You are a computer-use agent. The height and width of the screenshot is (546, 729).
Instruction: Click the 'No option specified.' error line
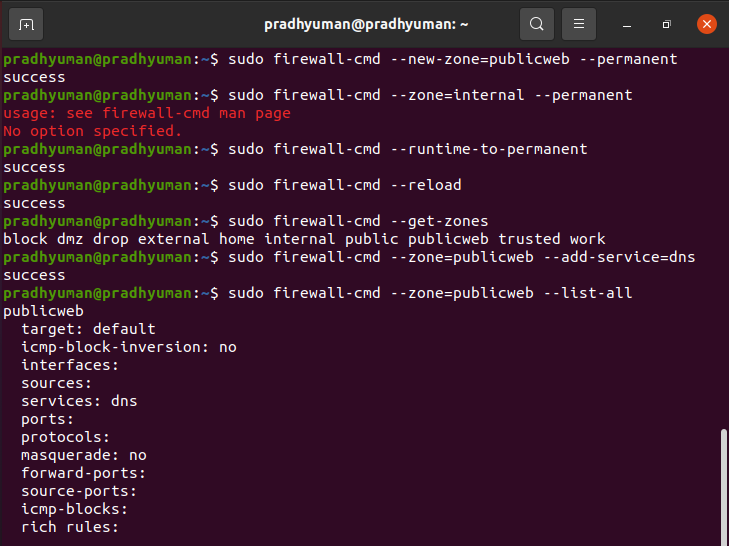(x=92, y=131)
